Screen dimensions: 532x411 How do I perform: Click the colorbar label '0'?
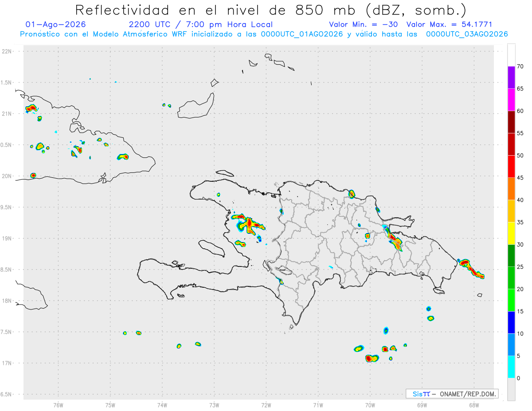pos(518,378)
